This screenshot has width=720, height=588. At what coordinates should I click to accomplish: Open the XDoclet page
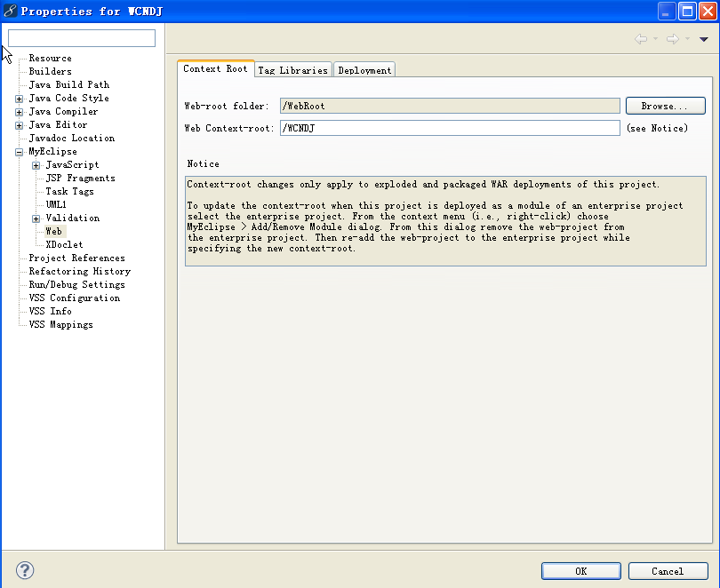pyautogui.click(x=64, y=244)
